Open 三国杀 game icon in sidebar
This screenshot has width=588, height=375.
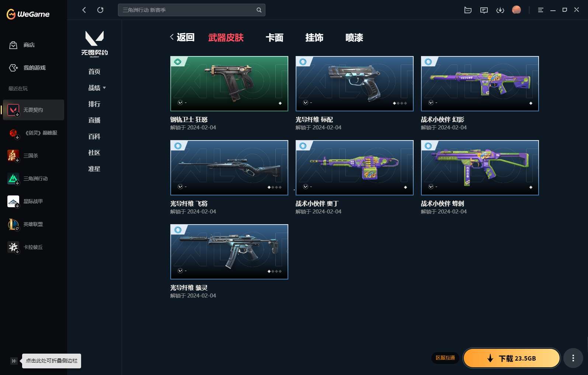point(13,156)
